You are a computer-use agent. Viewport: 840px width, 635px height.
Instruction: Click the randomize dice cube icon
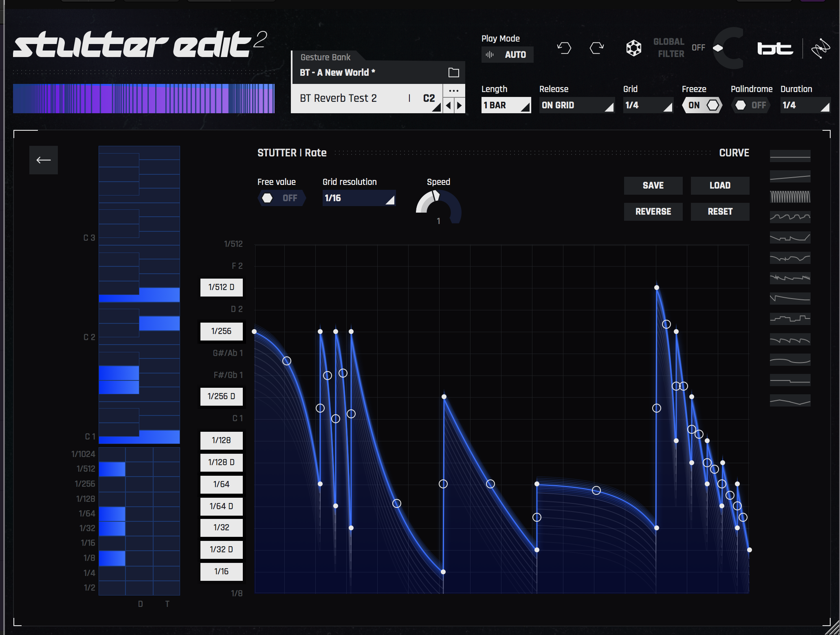pos(633,48)
